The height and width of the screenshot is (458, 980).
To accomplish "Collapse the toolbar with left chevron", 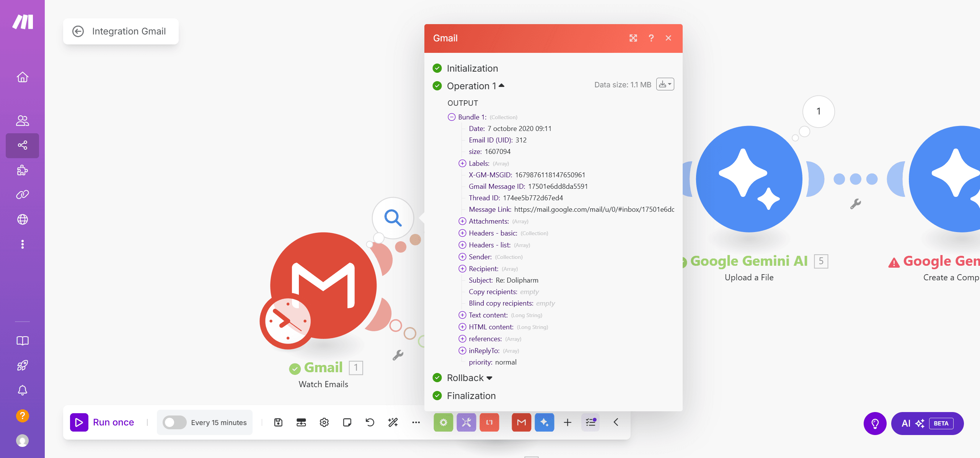I will 616,422.
